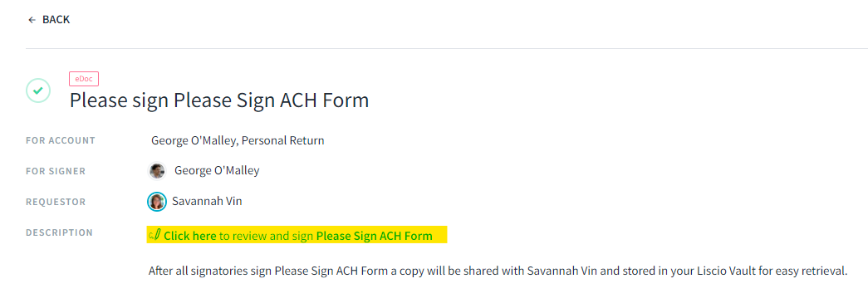
Task: Click the back arrow icon
Action: tap(32, 20)
